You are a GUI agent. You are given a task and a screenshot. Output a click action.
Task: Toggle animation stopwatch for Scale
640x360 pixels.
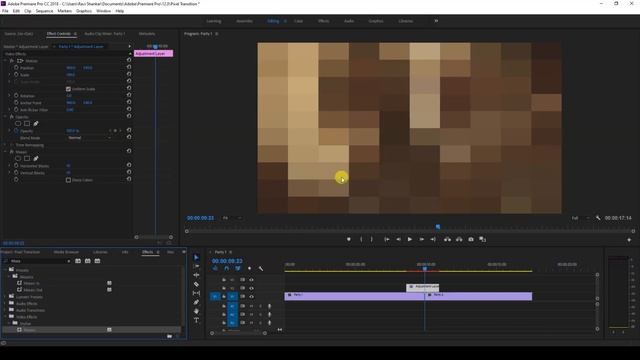(16, 75)
